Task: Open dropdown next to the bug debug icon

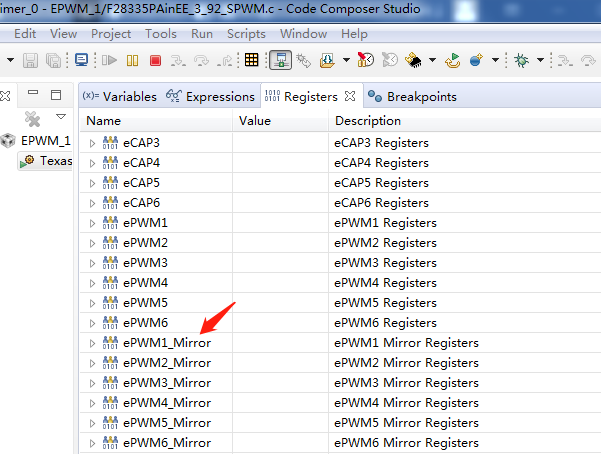Action: pyautogui.click(x=540, y=60)
